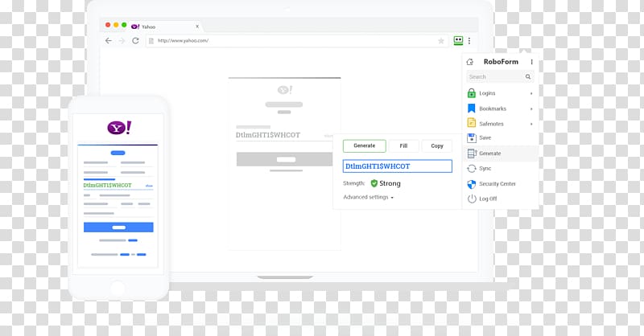Expand the Advanced settings dropdown
Image resolution: width=644 pixels, height=336 pixels.
pos(369,197)
